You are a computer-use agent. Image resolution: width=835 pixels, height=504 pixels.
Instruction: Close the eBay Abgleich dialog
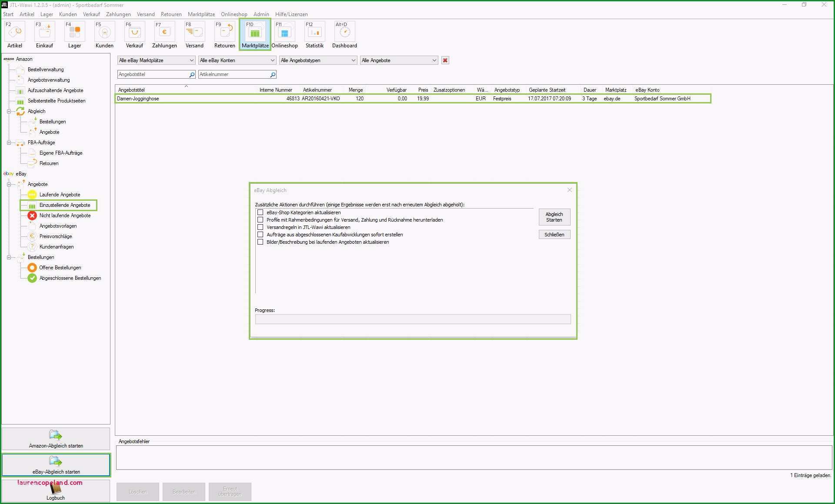pyautogui.click(x=569, y=190)
